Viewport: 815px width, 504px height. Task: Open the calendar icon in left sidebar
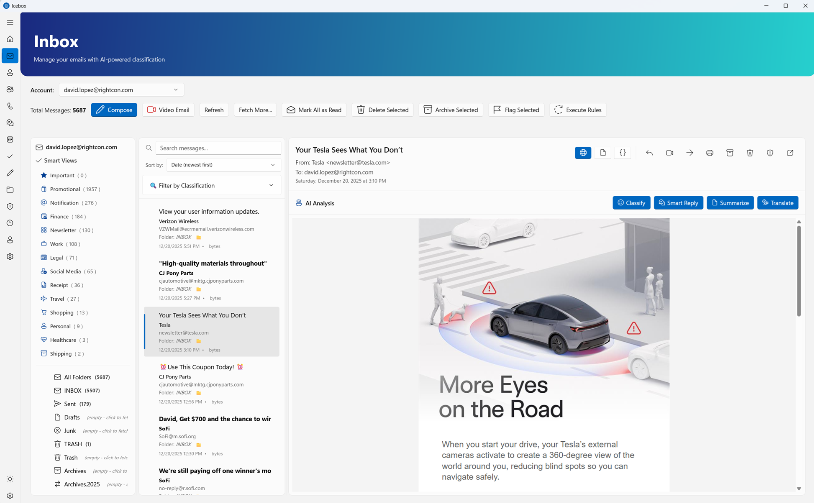[10, 140]
